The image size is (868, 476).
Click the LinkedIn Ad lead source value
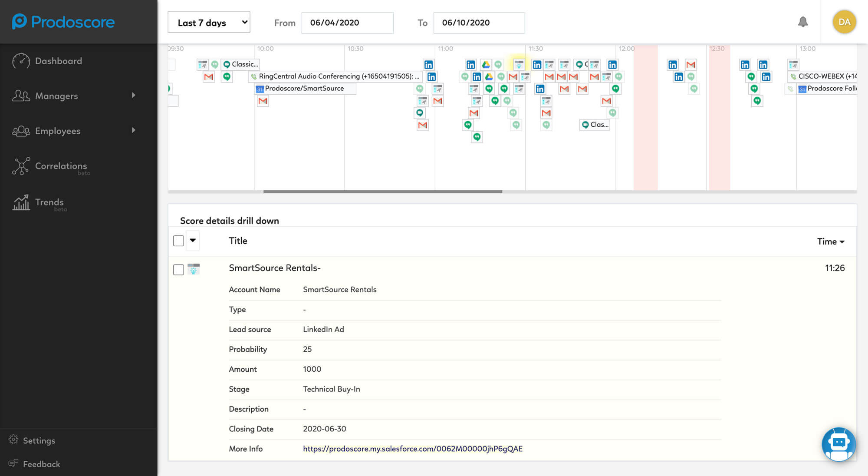(323, 329)
